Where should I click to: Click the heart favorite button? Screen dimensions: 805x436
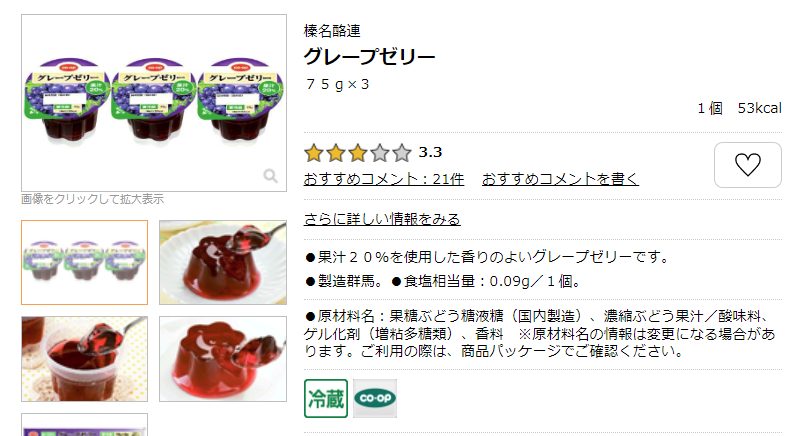748,165
